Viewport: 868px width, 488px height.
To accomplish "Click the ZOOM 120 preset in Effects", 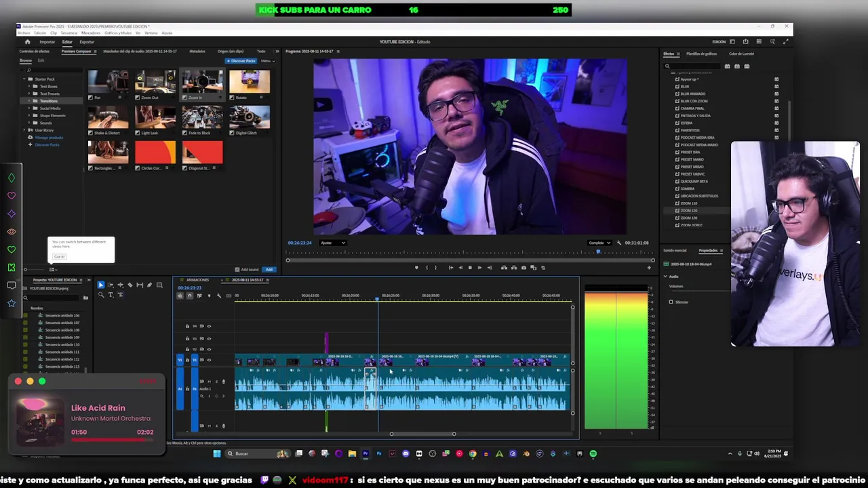I will pyautogui.click(x=688, y=211).
